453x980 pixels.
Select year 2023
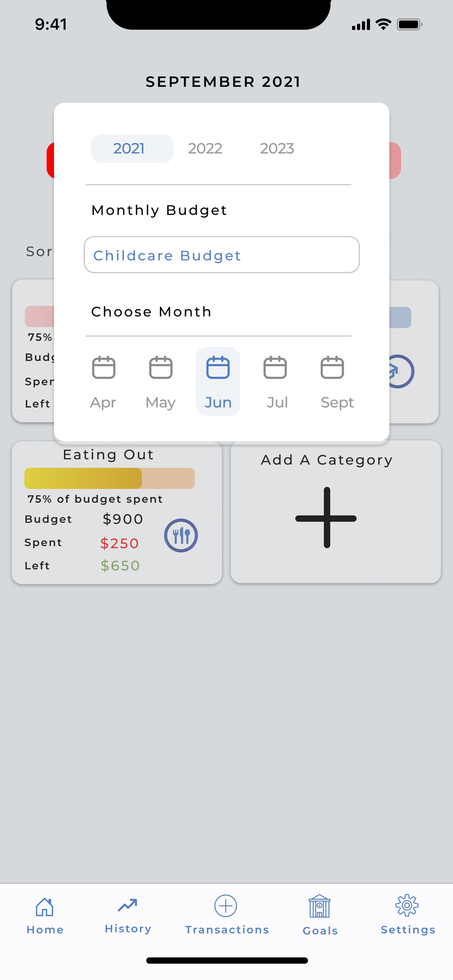(277, 148)
